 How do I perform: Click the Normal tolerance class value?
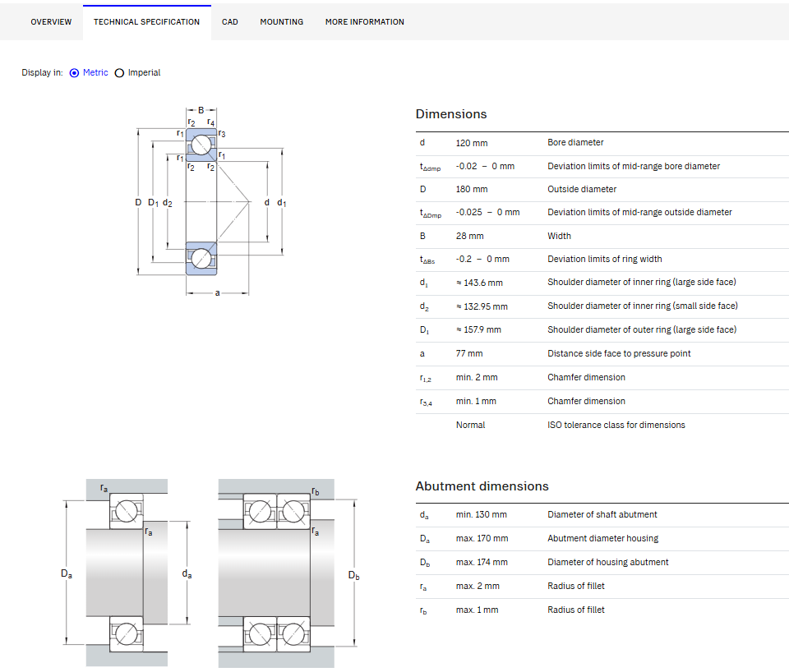pyautogui.click(x=470, y=426)
